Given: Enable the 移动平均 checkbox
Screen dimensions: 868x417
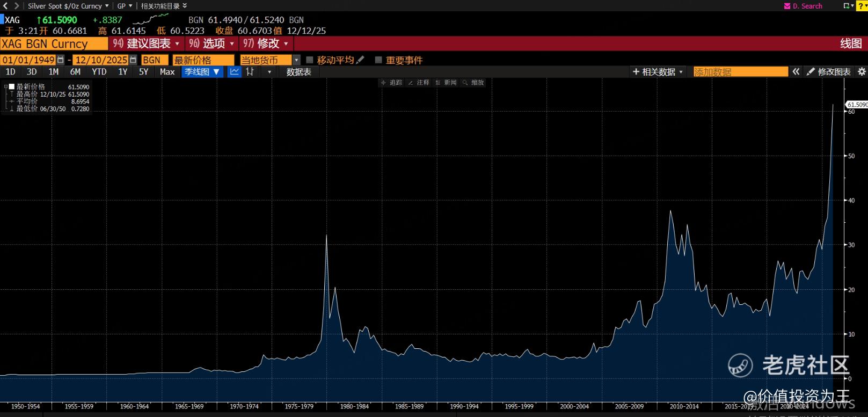Looking at the screenshot, I should tap(310, 60).
